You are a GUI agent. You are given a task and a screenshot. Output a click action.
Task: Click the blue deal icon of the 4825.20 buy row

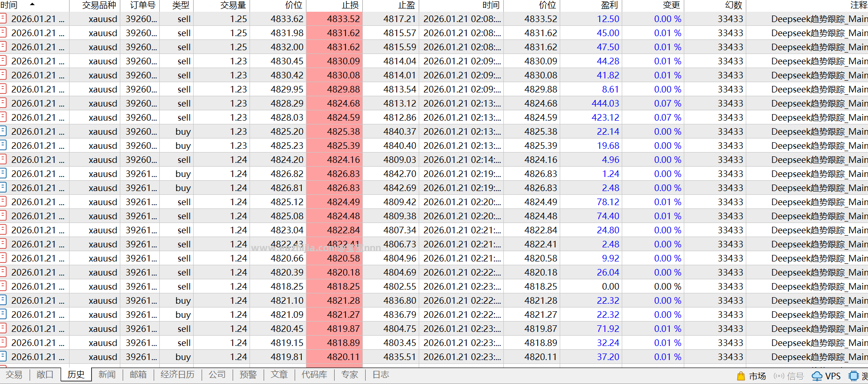coord(3,131)
